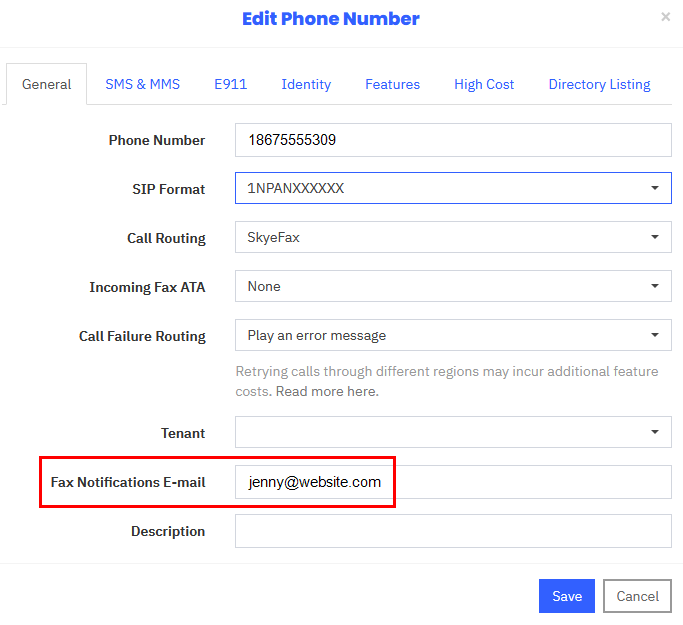This screenshot has width=683, height=625.
Task: Expand the Tenant dropdown
Action: pyautogui.click(x=453, y=432)
